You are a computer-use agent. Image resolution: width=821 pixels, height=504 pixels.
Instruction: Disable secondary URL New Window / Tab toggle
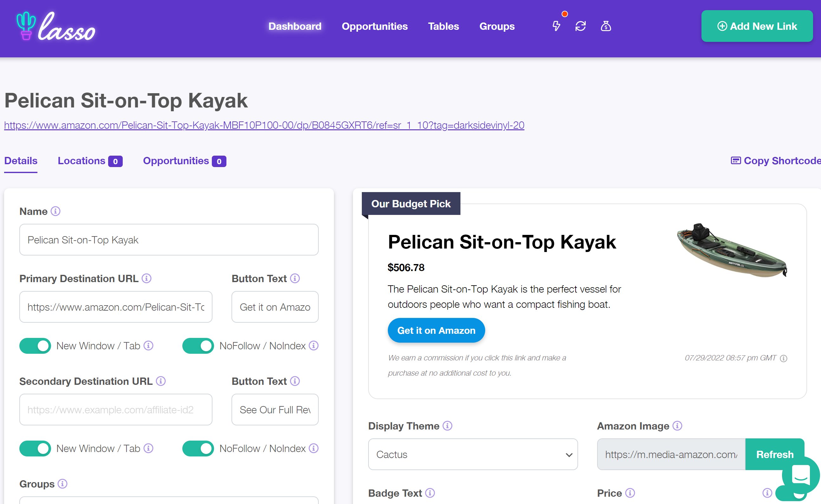point(35,448)
